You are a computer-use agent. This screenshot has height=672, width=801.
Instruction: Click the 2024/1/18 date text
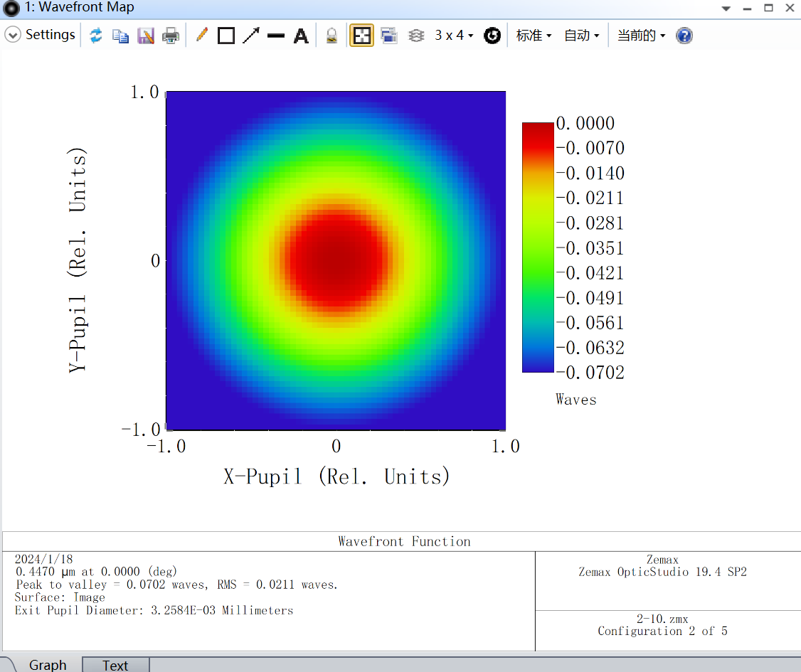click(x=43, y=559)
